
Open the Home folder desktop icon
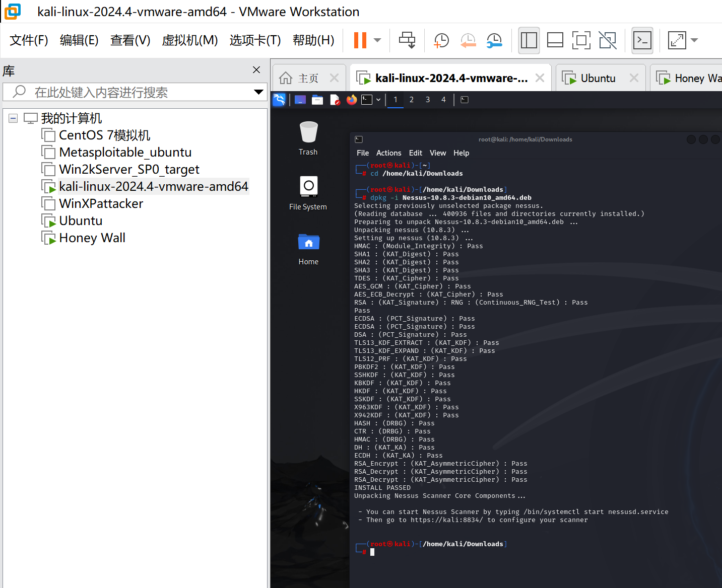308,249
